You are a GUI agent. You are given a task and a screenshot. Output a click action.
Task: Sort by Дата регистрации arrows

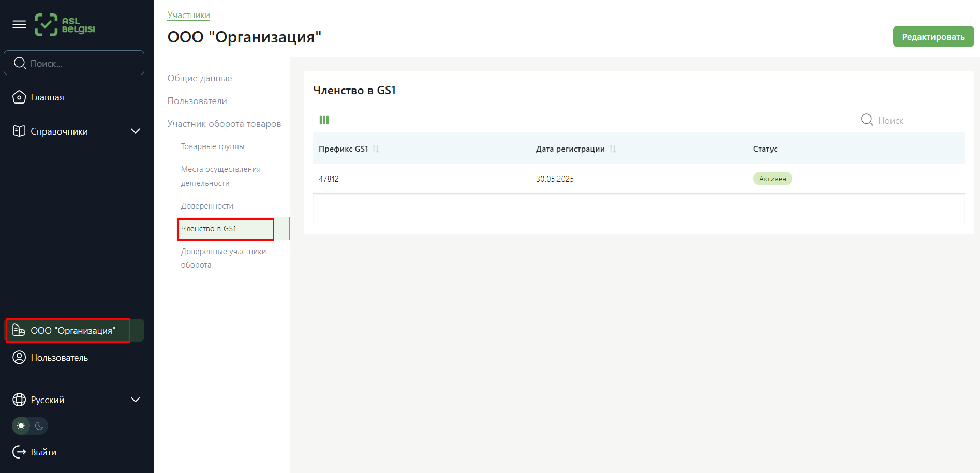pos(613,149)
